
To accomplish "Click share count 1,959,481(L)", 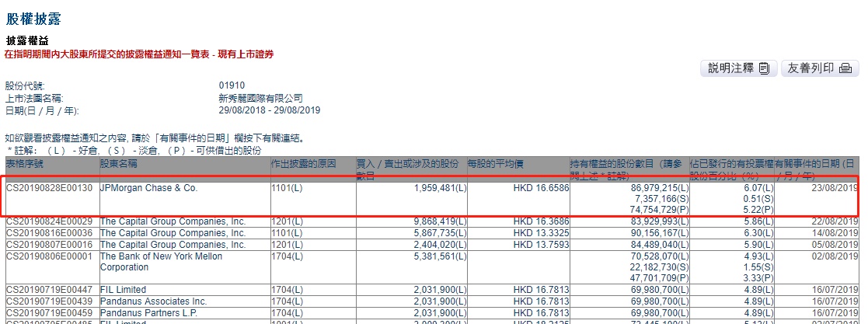I will point(441,188).
